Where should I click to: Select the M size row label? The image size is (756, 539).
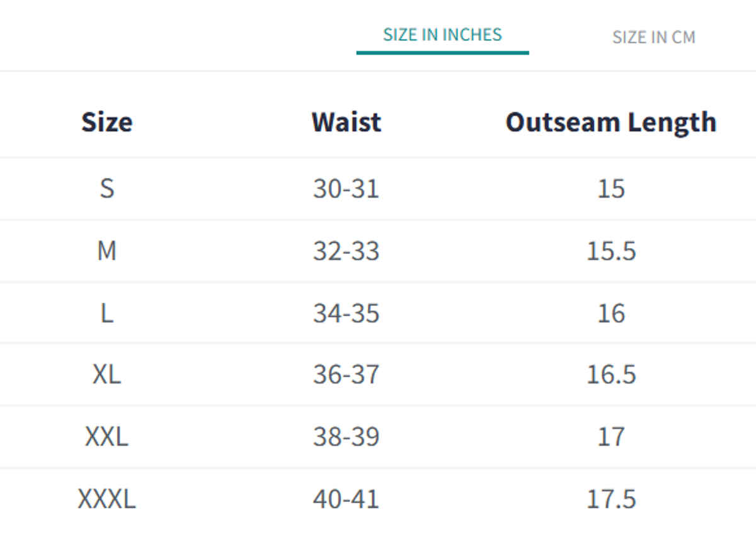tap(106, 251)
